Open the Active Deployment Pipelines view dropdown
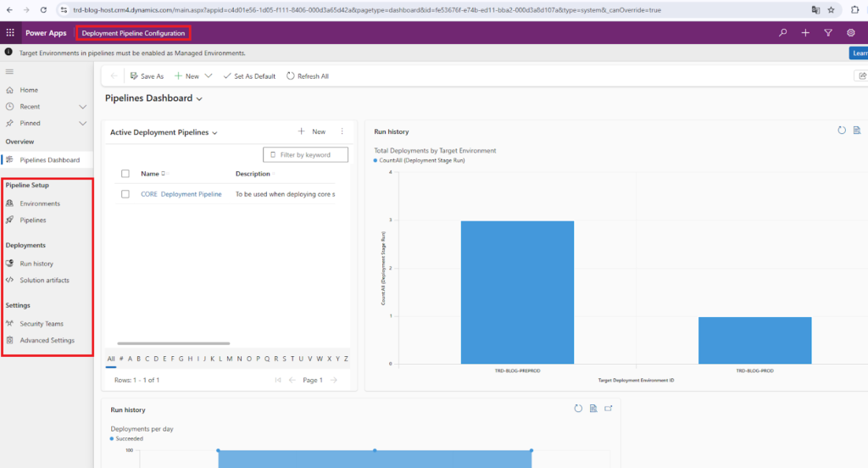 [215, 133]
